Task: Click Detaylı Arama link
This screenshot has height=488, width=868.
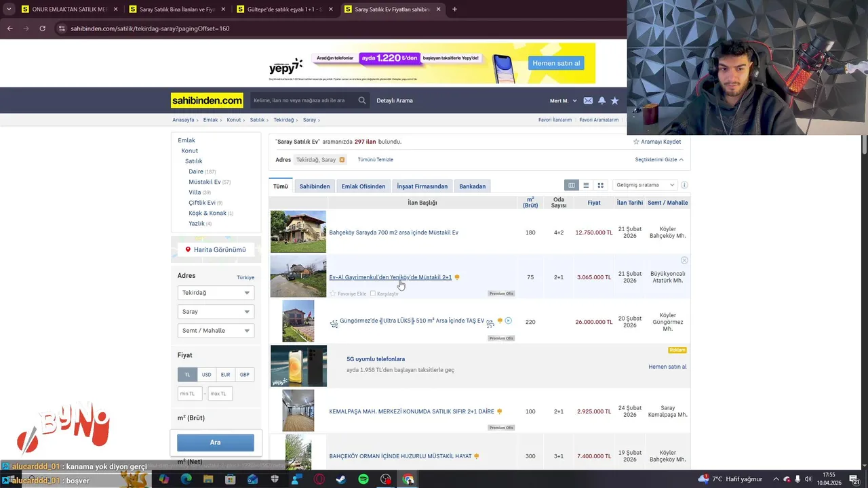Action: tap(395, 100)
